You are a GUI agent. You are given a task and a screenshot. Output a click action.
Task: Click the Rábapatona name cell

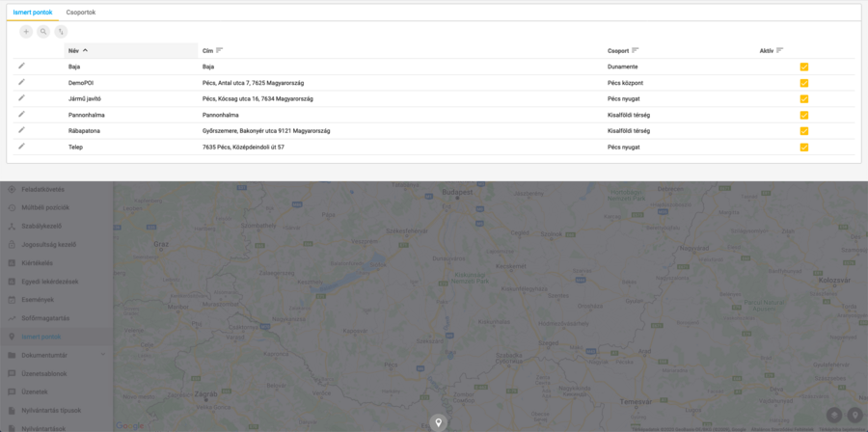point(85,130)
